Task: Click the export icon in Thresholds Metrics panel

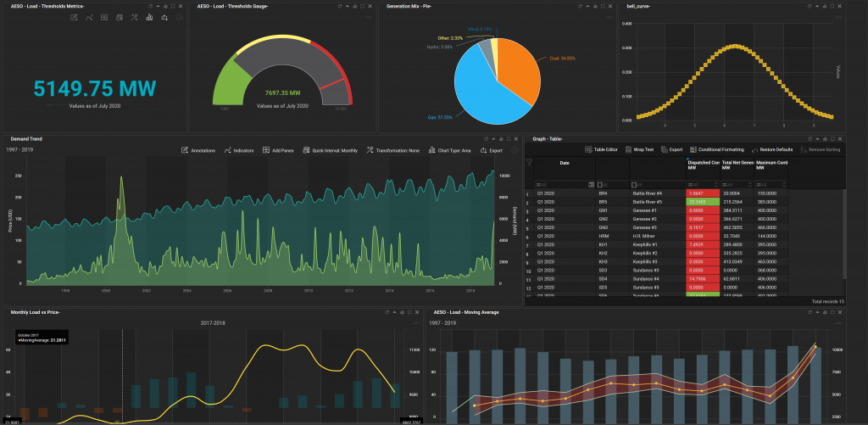Action: (x=164, y=18)
